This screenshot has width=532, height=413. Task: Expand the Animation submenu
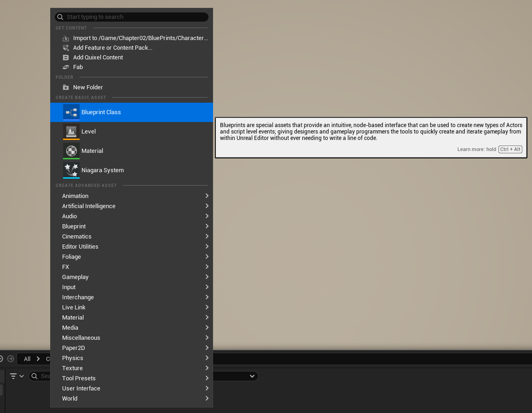[131, 196]
